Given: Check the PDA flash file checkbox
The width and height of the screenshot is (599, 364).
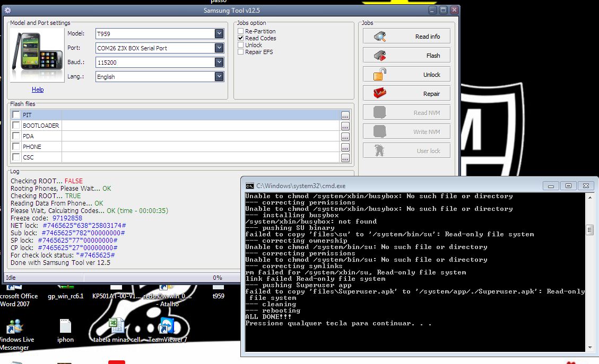Looking at the screenshot, I should pyautogui.click(x=16, y=136).
